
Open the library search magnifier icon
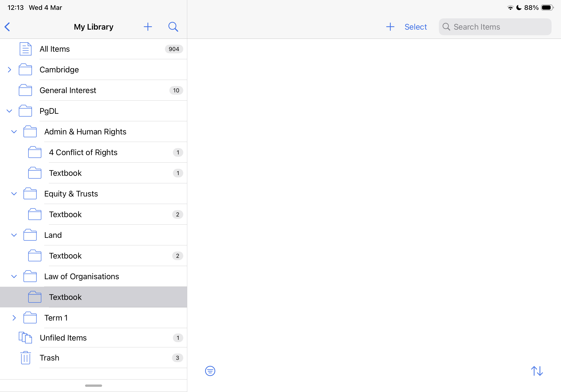point(173,27)
